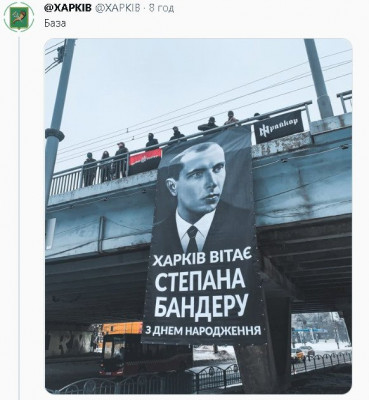Viewport: 369px width, 400px height.
Task: Click the portrait face on the banner
Action: pos(197,178)
